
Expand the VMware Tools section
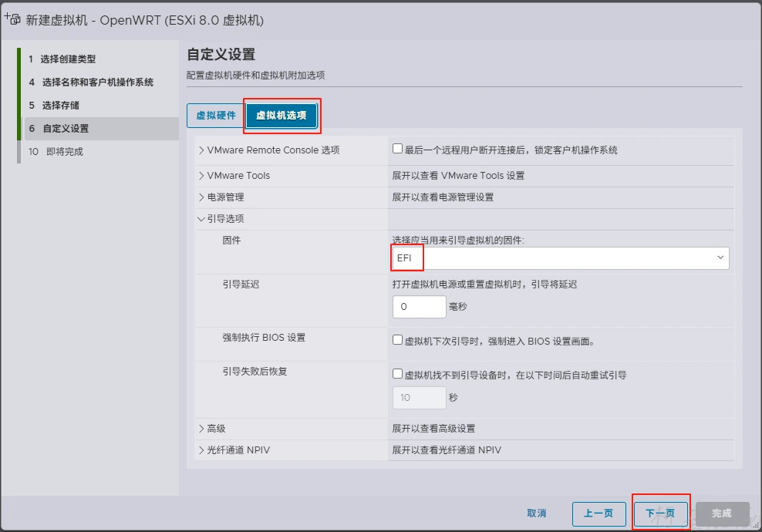pyautogui.click(x=202, y=176)
